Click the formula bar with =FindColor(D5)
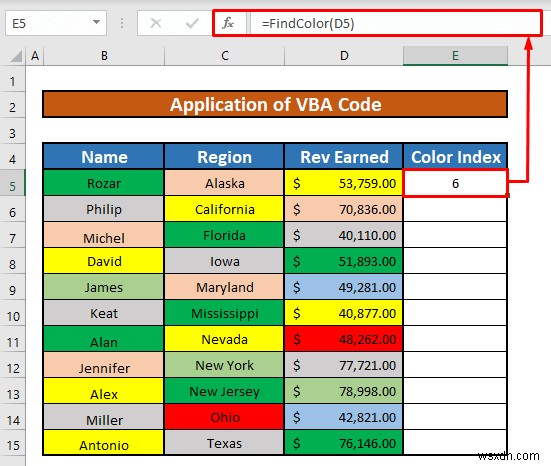 pos(395,24)
